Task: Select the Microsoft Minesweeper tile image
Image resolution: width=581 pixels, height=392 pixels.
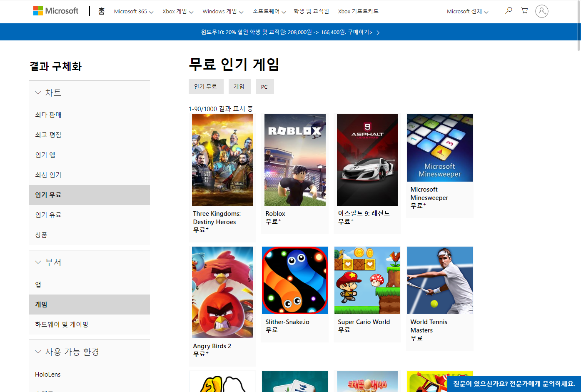Action: [x=440, y=148]
